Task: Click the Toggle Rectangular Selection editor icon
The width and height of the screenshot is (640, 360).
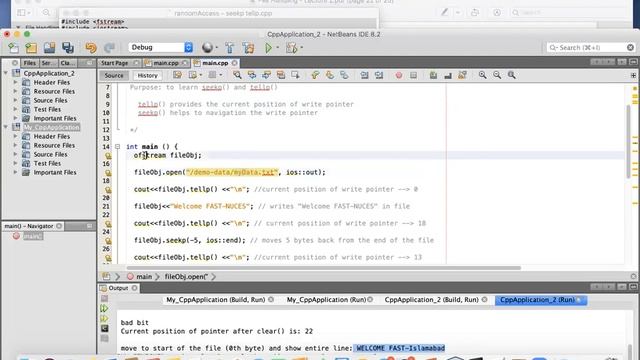Action: pyautogui.click(x=295, y=75)
